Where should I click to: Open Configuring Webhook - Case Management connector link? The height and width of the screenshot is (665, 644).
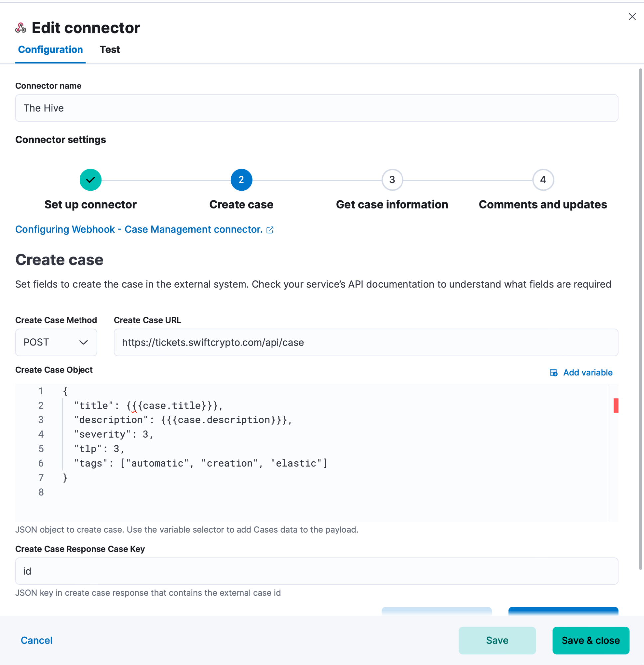click(x=139, y=229)
